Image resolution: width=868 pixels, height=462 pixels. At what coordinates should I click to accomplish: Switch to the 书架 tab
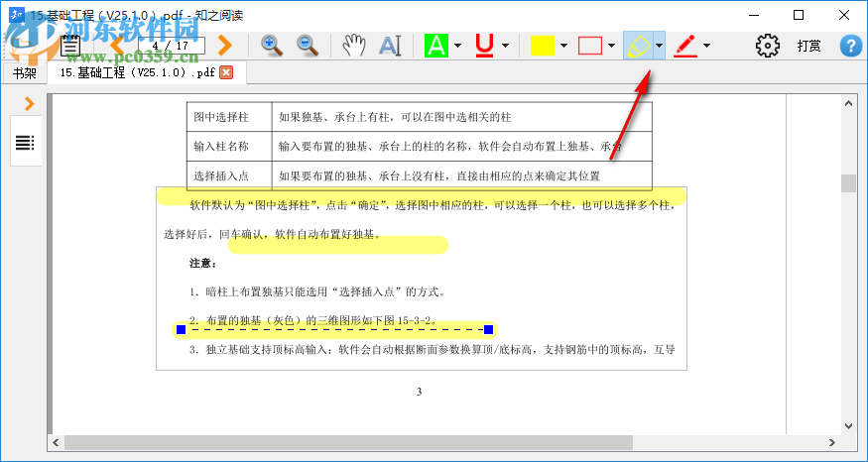pos(24,73)
